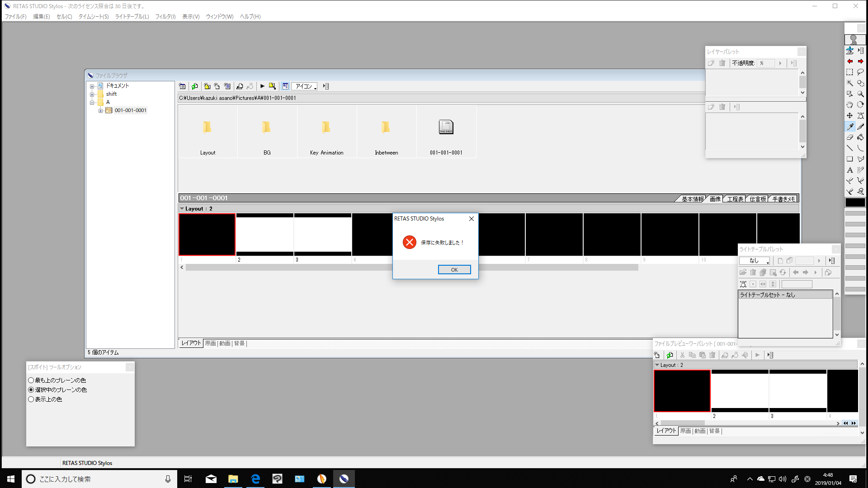
Task: Switch to the 工程表 tab
Action: (x=735, y=199)
